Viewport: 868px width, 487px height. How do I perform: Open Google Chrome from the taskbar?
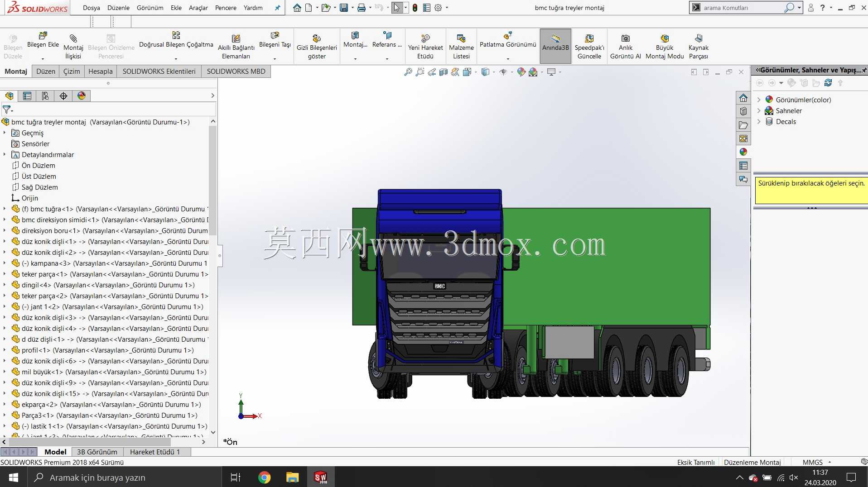[264, 477]
